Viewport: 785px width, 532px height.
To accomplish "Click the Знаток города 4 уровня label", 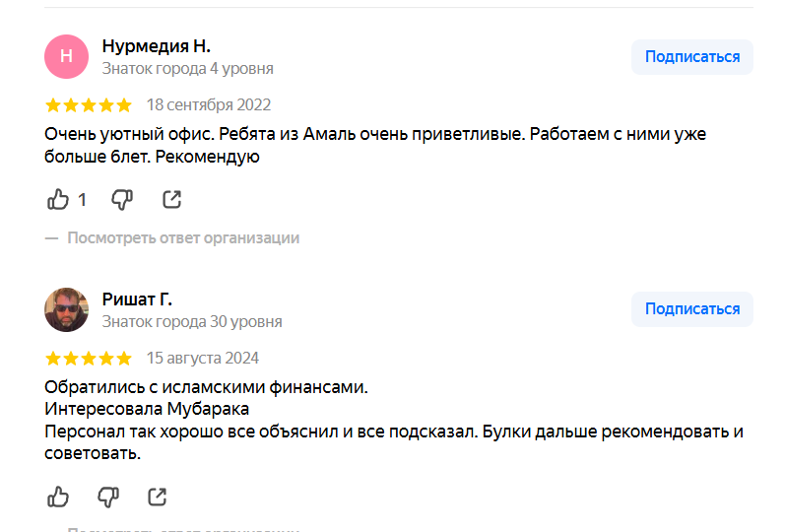I will coord(187,69).
